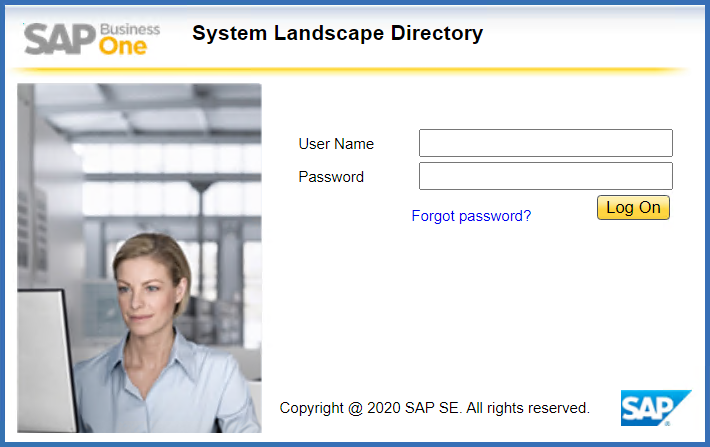Click the User Name label
This screenshot has height=447, width=710.
[336, 144]
